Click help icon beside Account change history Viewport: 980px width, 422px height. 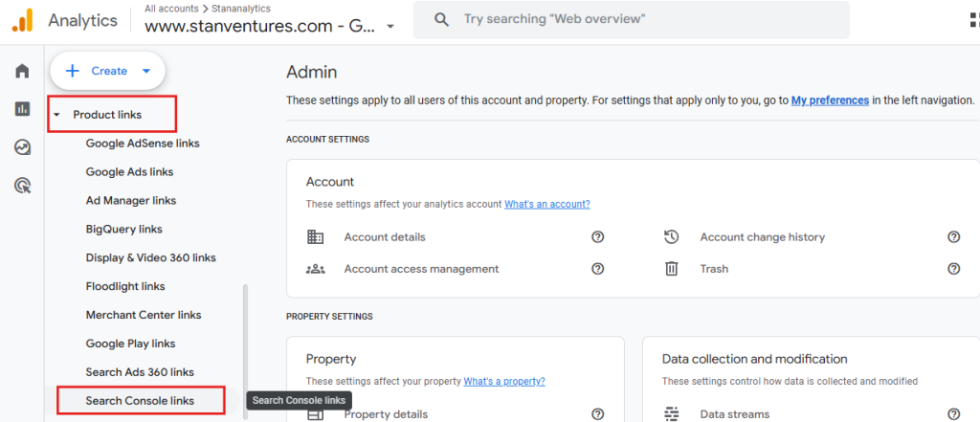pyautogui.click(x=953, y=237)
